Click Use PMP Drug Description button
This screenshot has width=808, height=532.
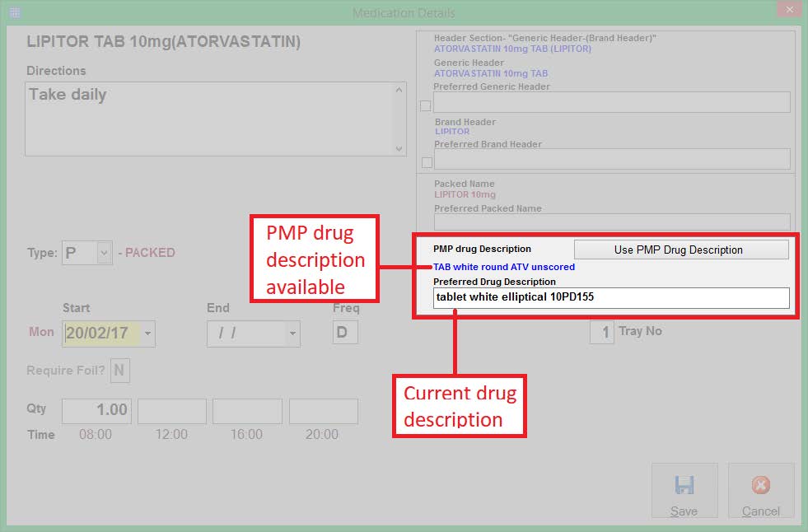(681, 250)
